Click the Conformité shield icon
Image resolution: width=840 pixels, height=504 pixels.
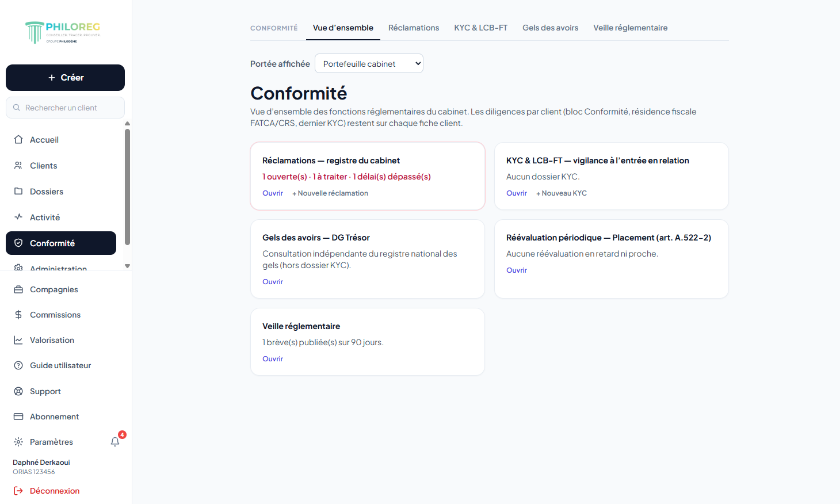(x=18, y=243)
